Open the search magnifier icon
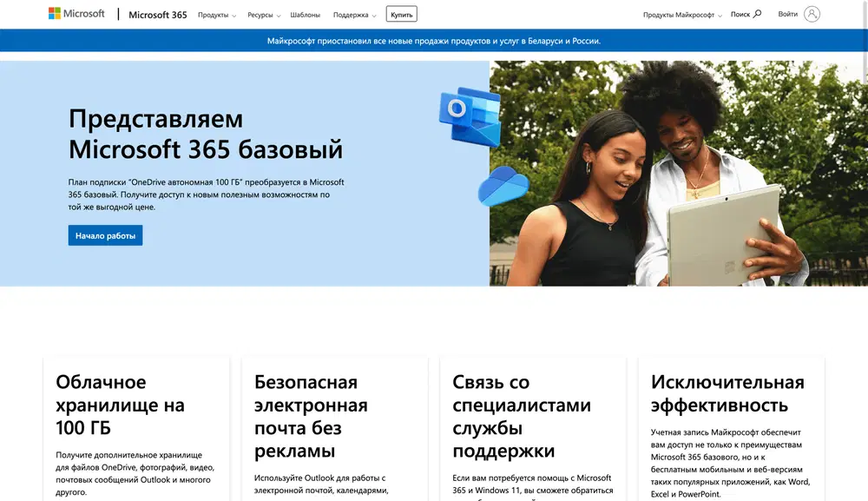The height and width of the screenshot is (501, 868). (757, 14)
